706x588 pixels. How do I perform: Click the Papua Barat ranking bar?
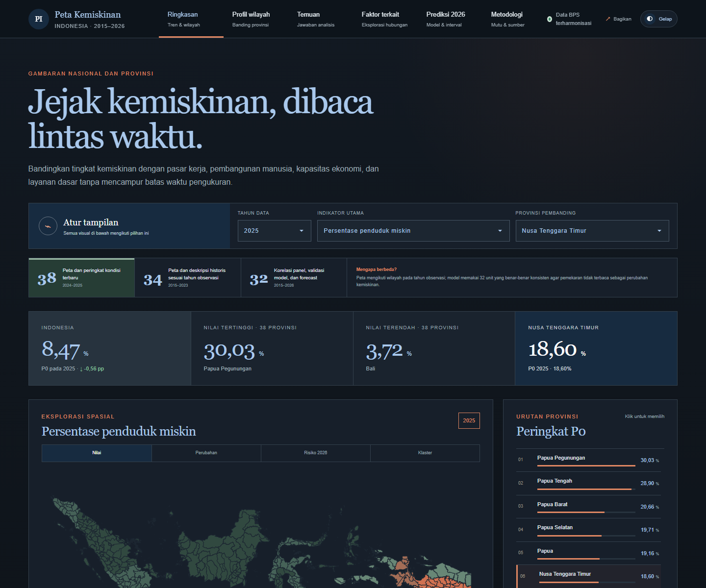tap(586, 512)
